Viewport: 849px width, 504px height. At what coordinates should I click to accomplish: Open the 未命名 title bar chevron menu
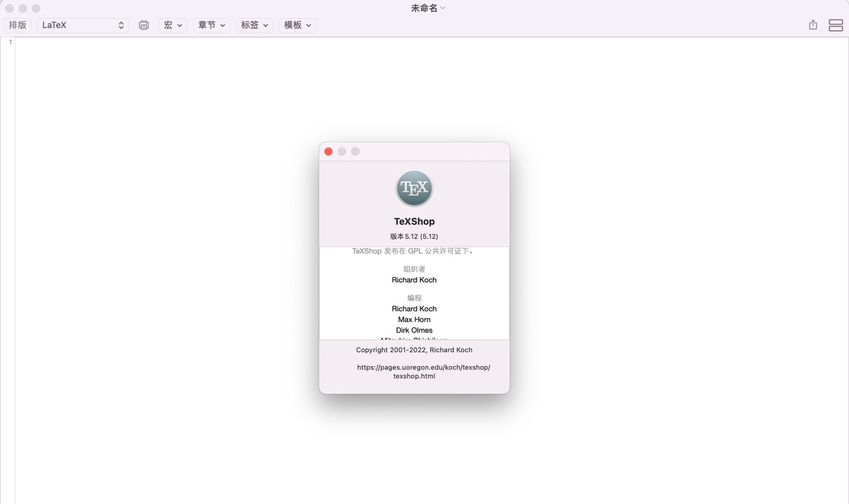443,8
